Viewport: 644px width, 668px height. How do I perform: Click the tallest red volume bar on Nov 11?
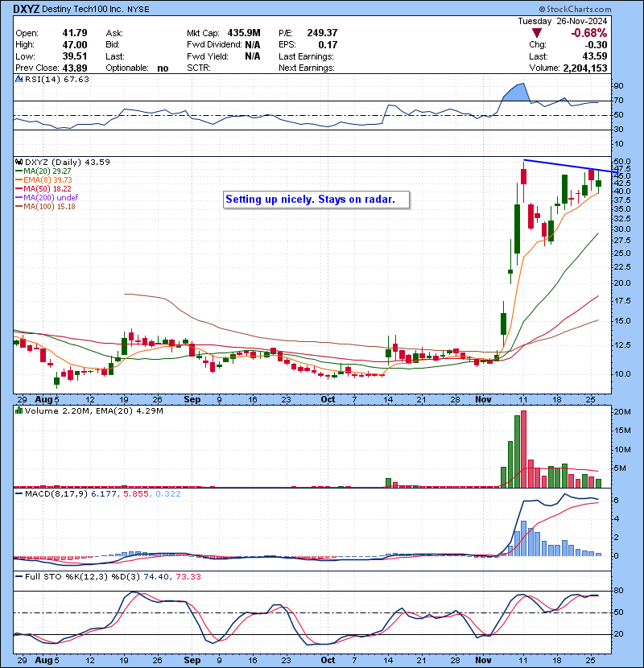tap(524, 449)
